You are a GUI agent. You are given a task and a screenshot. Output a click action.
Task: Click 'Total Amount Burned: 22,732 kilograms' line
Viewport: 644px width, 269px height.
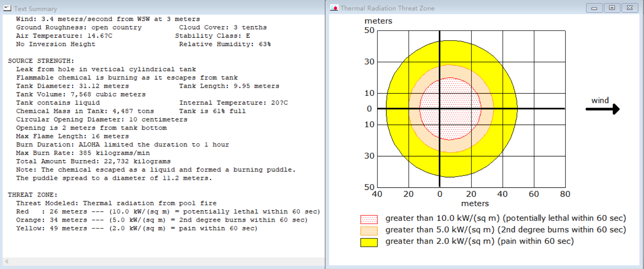click(93, 161)
